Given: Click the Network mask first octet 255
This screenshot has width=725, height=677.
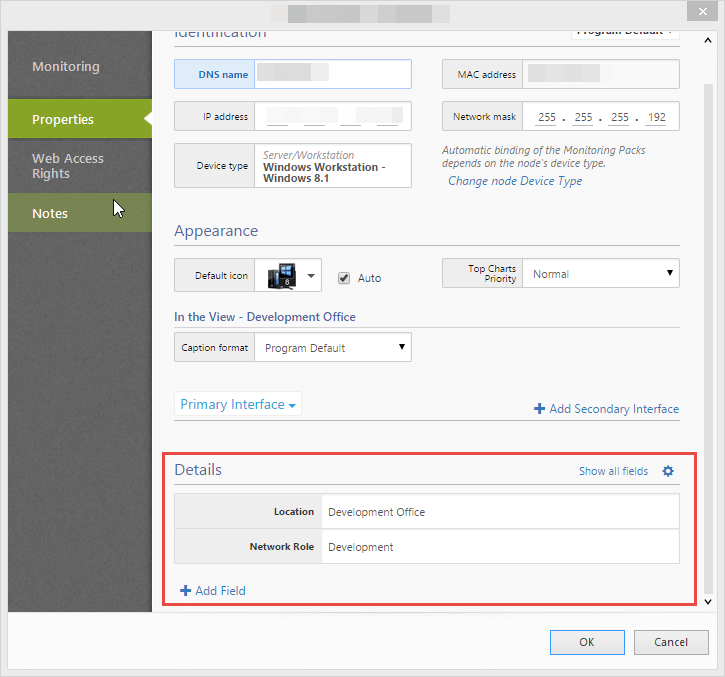Looking at the screenshot, I should point(547,117).
